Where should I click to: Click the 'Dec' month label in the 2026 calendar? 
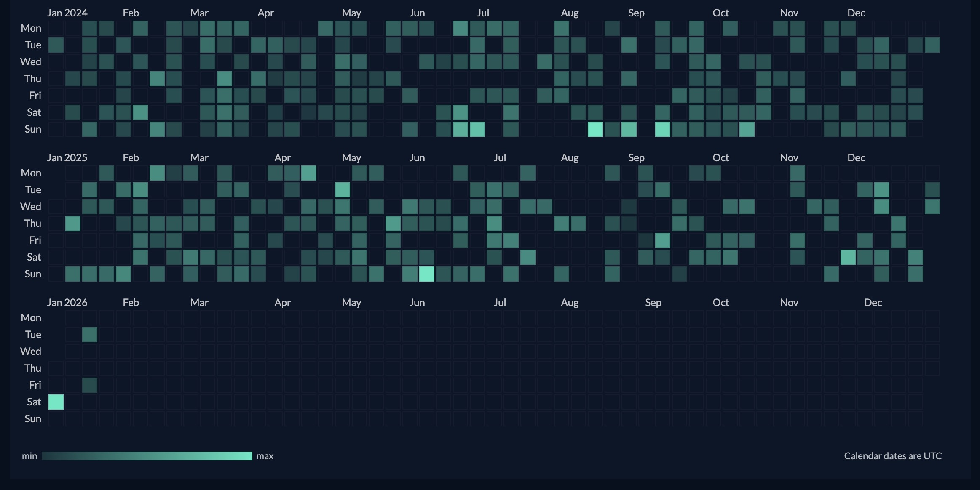(x=873, y=303)
